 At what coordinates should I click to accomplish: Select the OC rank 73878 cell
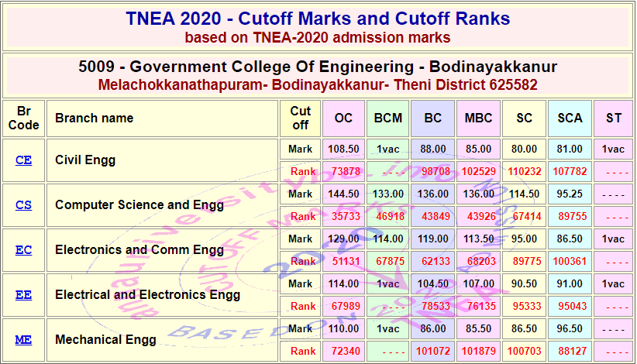click(345, 171)
